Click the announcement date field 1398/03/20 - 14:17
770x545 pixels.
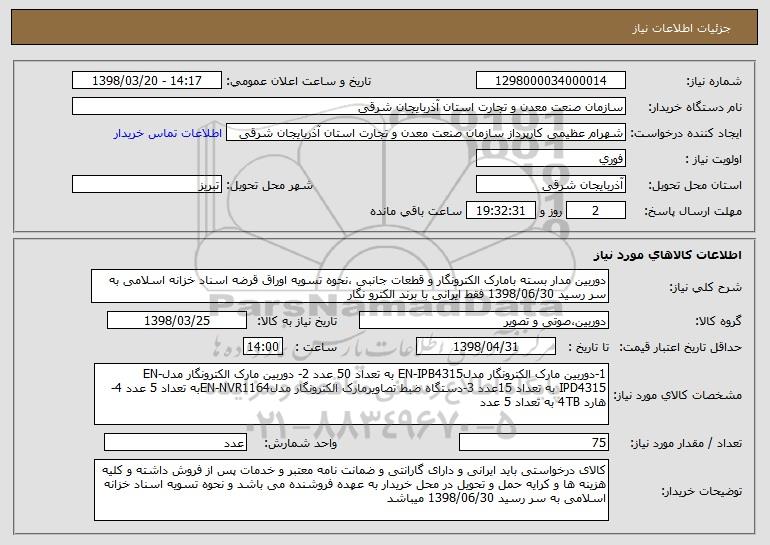(x=147, y=80)
